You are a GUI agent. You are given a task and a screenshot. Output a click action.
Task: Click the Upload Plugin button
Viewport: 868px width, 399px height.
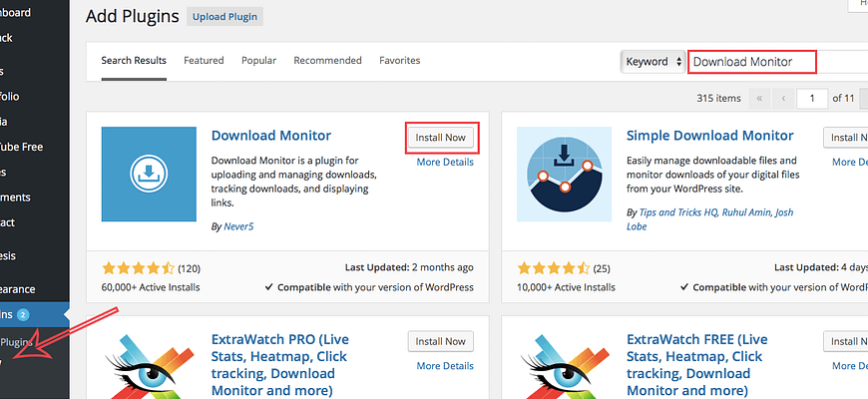(x=224, y=17)
